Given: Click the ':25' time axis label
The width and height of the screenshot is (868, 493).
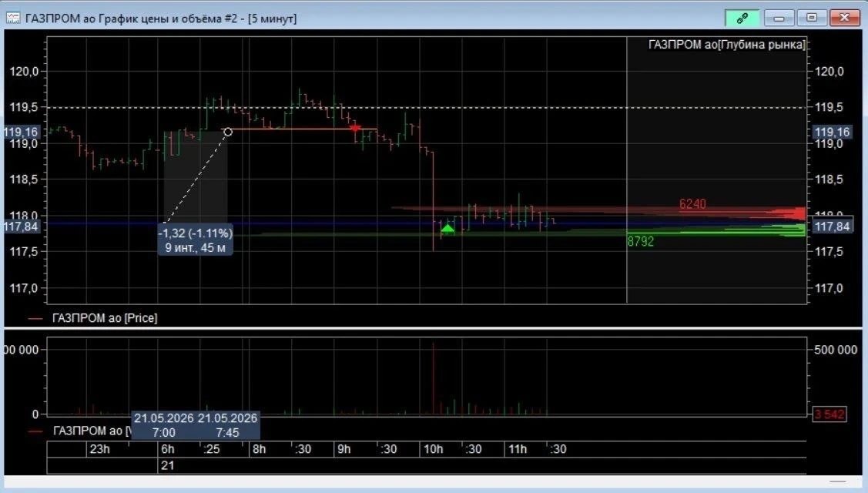Looking at the screenshot, I should pyautogui.click(x=212, y=448).
